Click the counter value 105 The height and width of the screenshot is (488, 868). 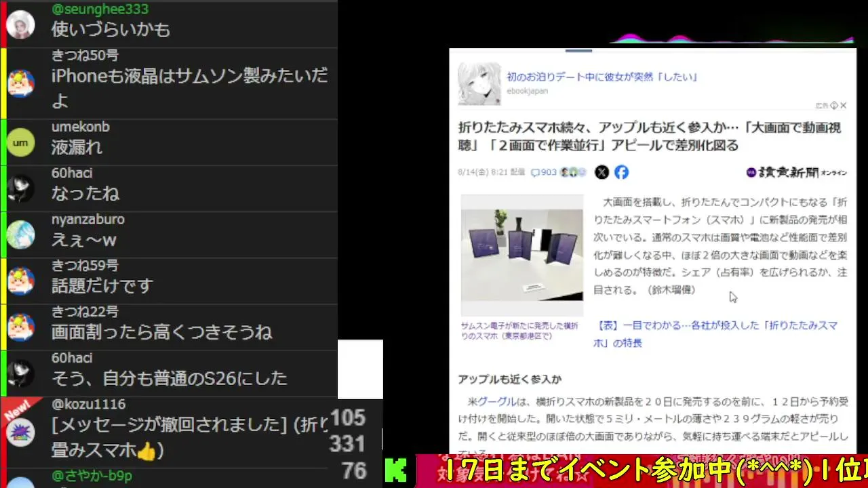(x=347, y=418)
